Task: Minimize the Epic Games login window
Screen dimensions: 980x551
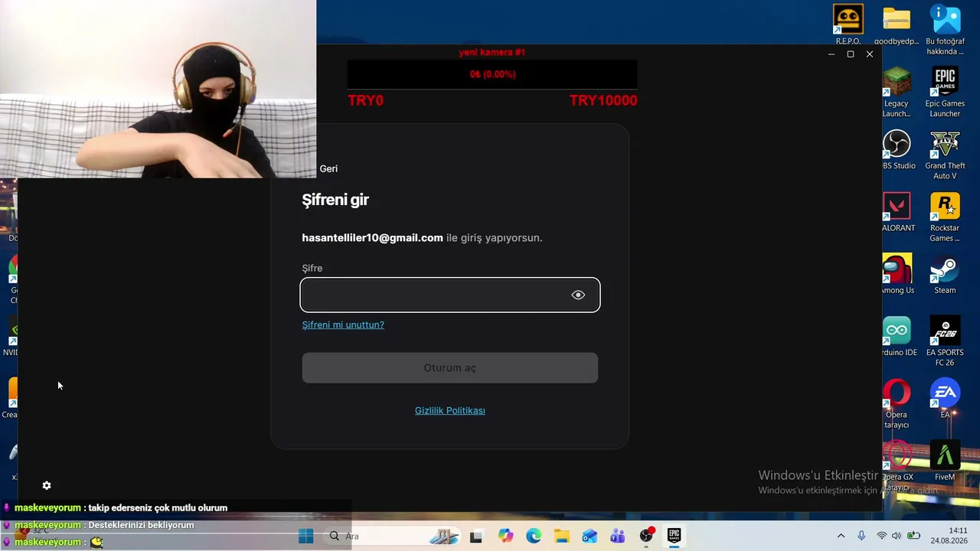Action: pos(831,54)
